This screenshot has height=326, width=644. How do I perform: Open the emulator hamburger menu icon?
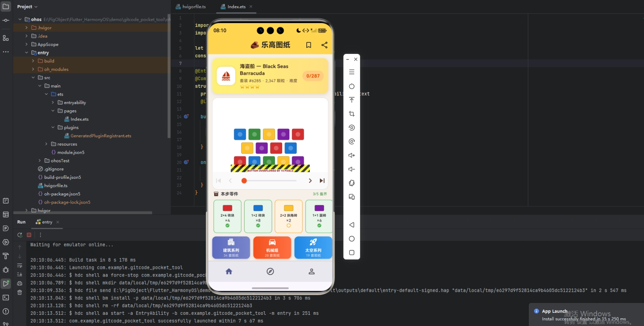(352, 72)
